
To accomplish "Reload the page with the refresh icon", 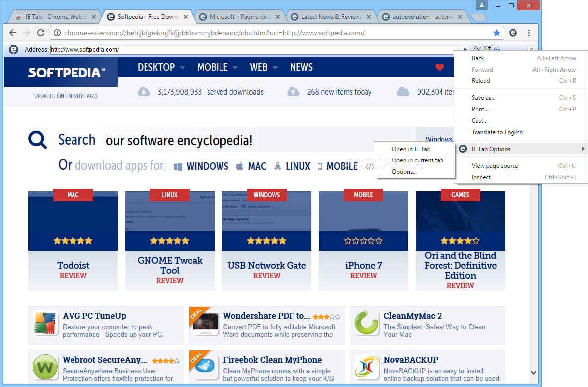I will coord(41,33).
